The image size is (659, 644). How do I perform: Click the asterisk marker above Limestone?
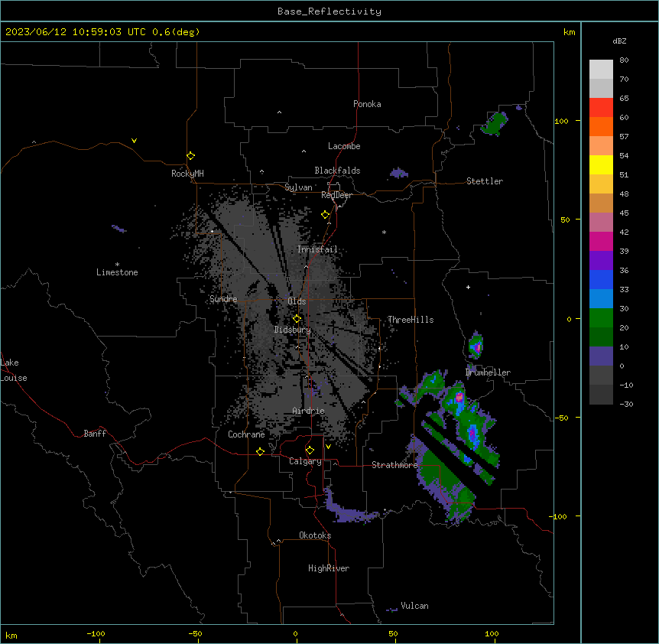(x=117, y=265)
